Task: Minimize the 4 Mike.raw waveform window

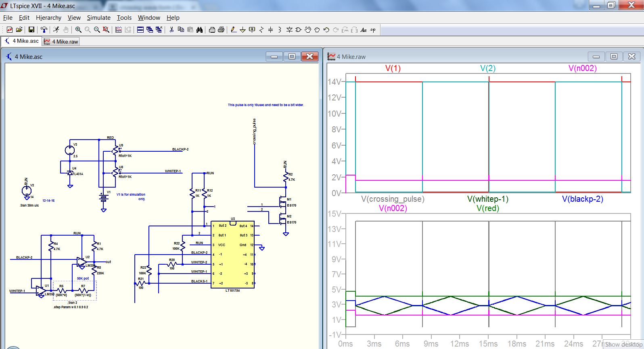Action: tap(596, 56)
